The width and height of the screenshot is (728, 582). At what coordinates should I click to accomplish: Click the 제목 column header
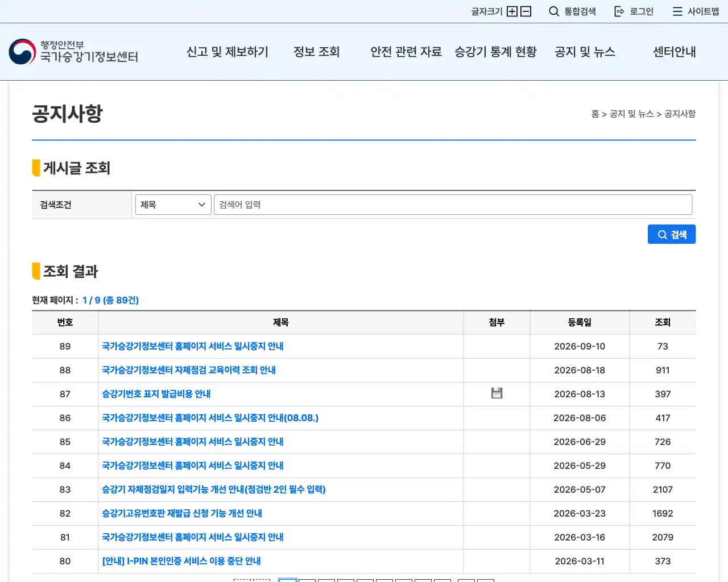[x=281, y=322]
